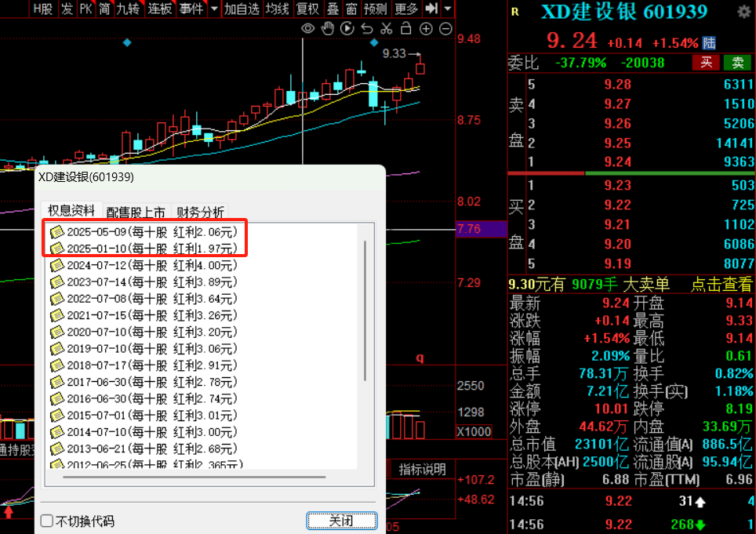
Task: Select the 2015-07-01 dividend 3.01元 row
Action: [x=144, y=416]
